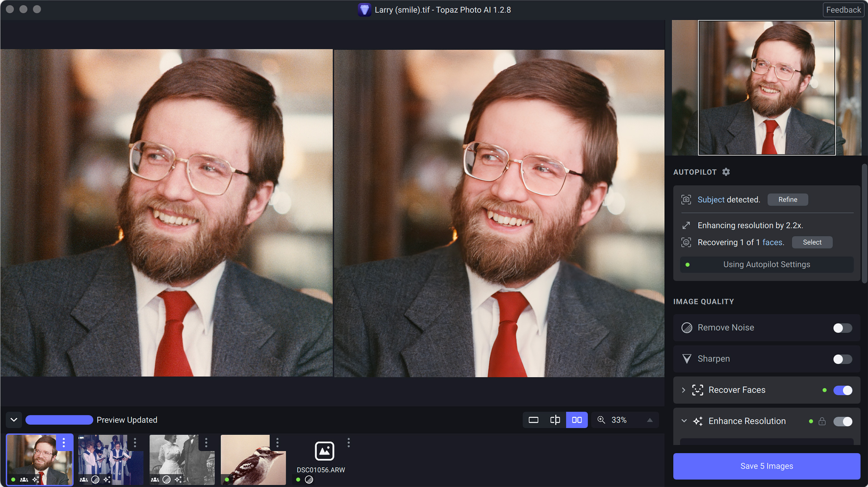Viewport: 868px width, 487px height.
Task: Select the woodpecker image thumbnail
Action: coord(253,460)
